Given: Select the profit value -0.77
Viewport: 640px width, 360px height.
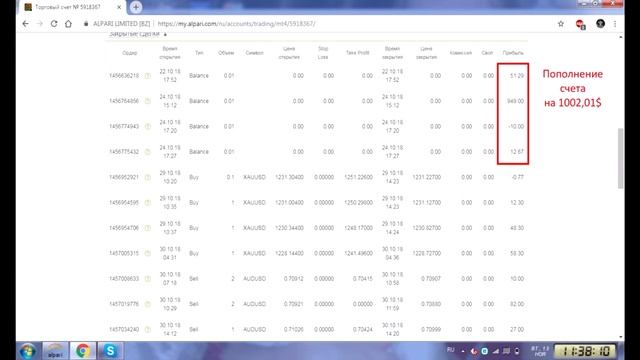Looking at the screenshot, I should 518,177.
